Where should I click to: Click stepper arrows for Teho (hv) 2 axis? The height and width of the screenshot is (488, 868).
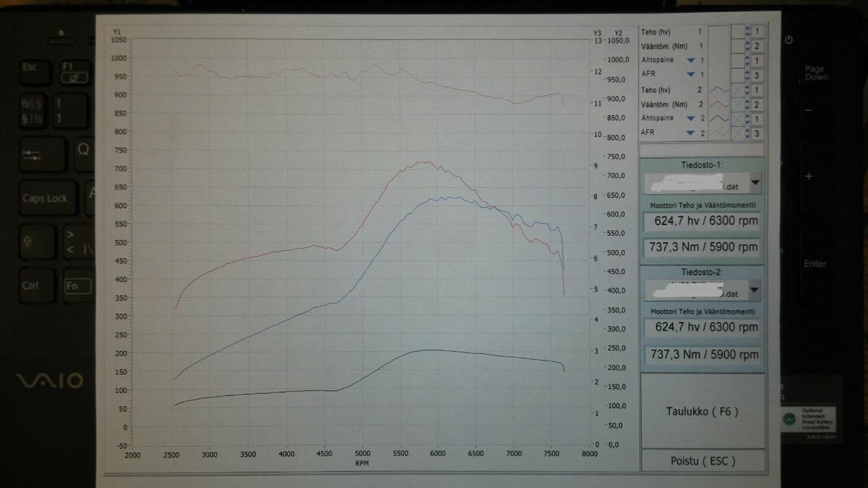coord(747,90)
